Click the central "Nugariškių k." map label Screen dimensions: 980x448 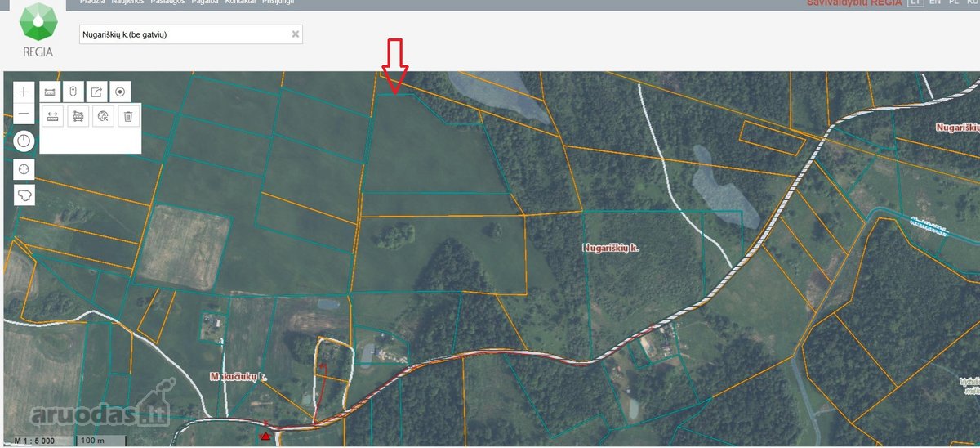pos(610,247)
